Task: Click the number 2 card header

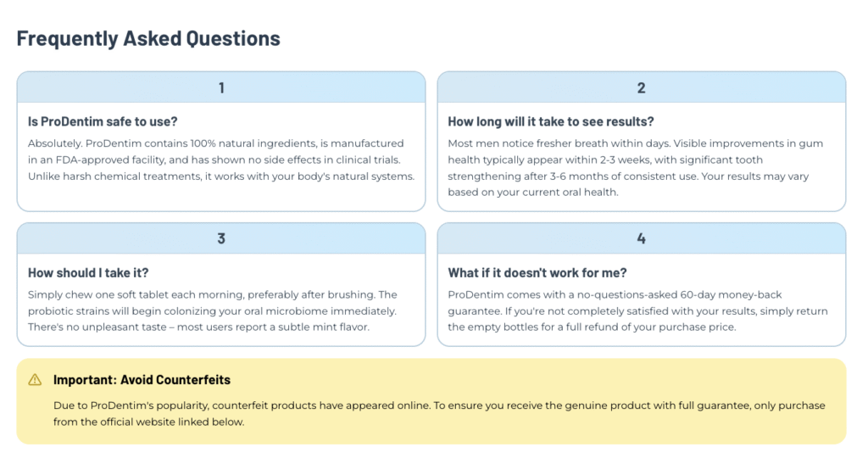Action: (641, 87)
